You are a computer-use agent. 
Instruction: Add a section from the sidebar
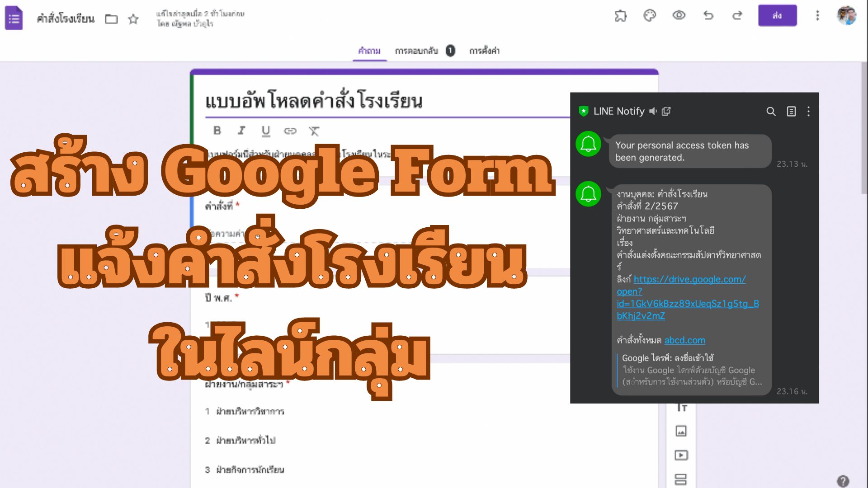tap(681, 479)
